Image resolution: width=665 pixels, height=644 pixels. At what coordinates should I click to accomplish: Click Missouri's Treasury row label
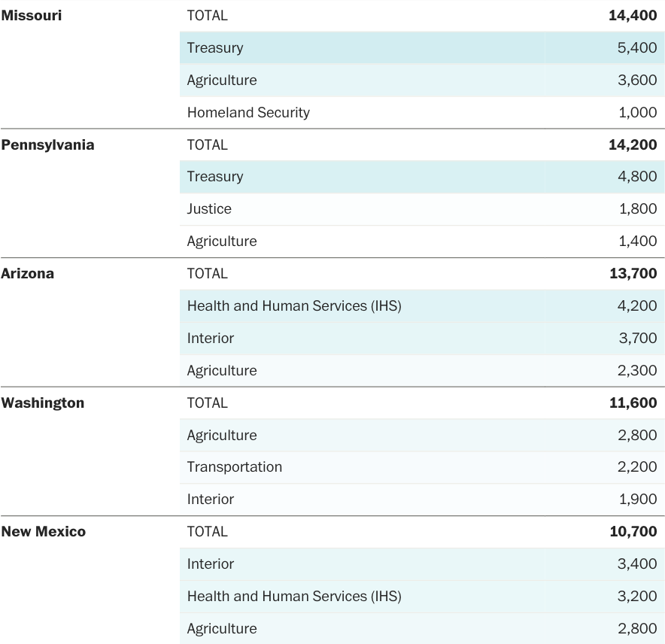215,47
